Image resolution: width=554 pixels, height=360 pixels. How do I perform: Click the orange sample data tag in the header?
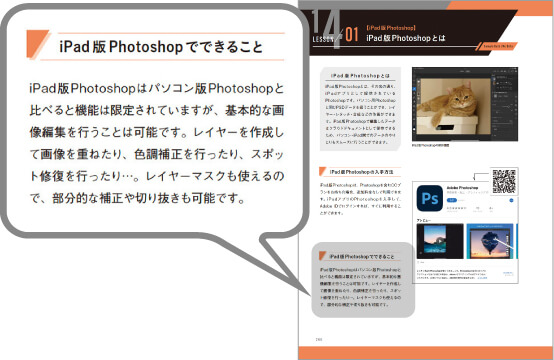[x=497, y=46]
